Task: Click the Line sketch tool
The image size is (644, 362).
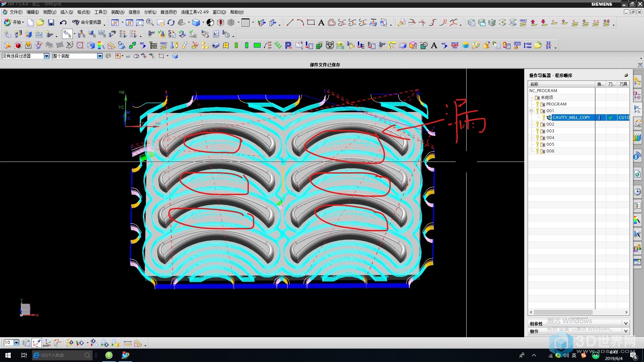Action: click(290, 22)
